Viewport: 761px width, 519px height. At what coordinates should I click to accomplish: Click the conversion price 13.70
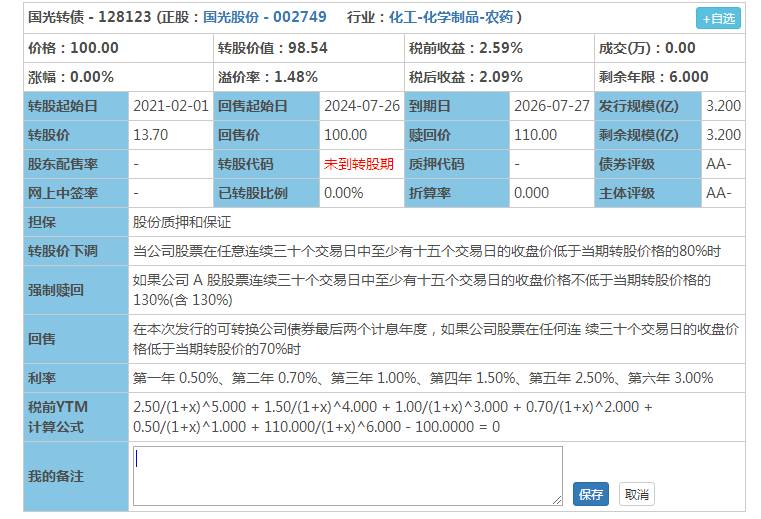[x=150, y=135]
